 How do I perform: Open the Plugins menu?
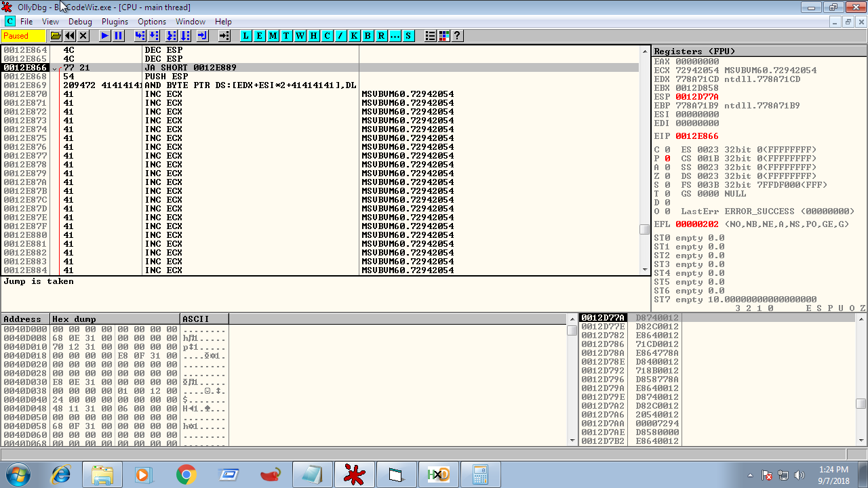pyautogui.click(x=115, y=22)
